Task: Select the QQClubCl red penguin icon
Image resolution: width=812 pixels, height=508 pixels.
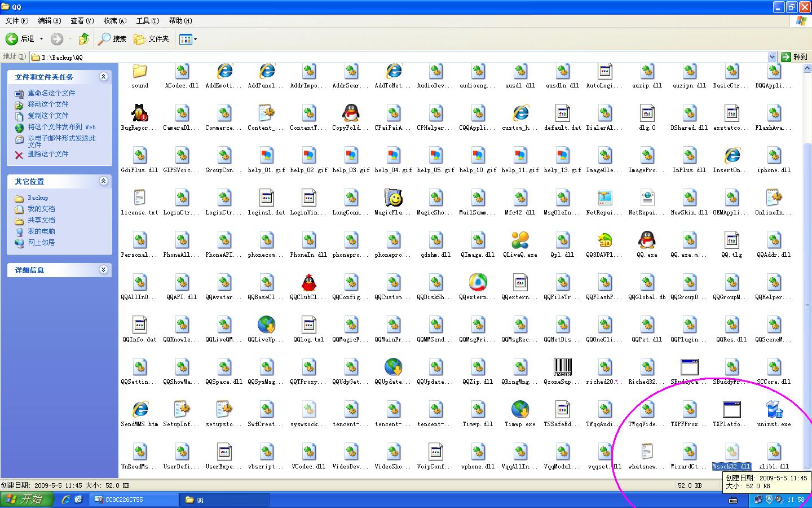Action: [x=308, y=283]
